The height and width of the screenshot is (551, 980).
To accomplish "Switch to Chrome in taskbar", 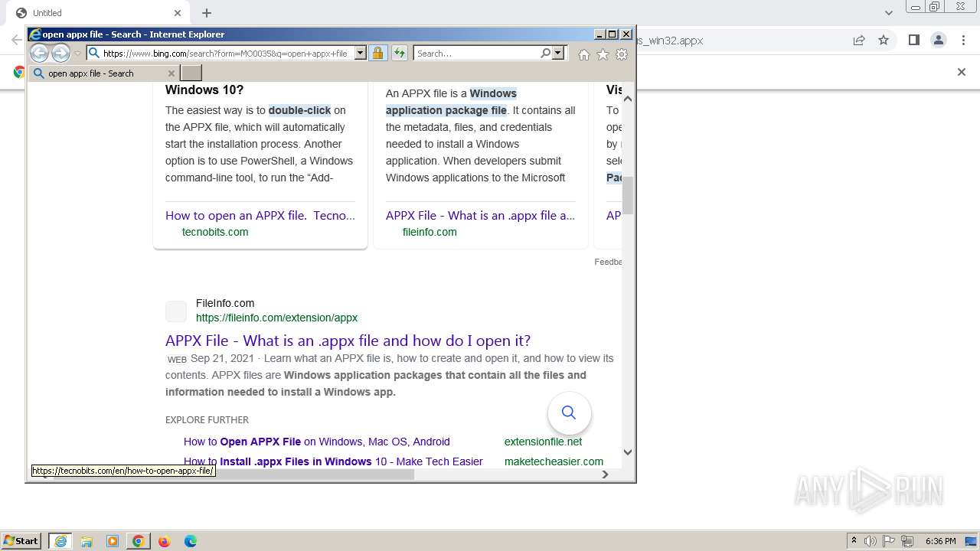I will coord(139,541).
